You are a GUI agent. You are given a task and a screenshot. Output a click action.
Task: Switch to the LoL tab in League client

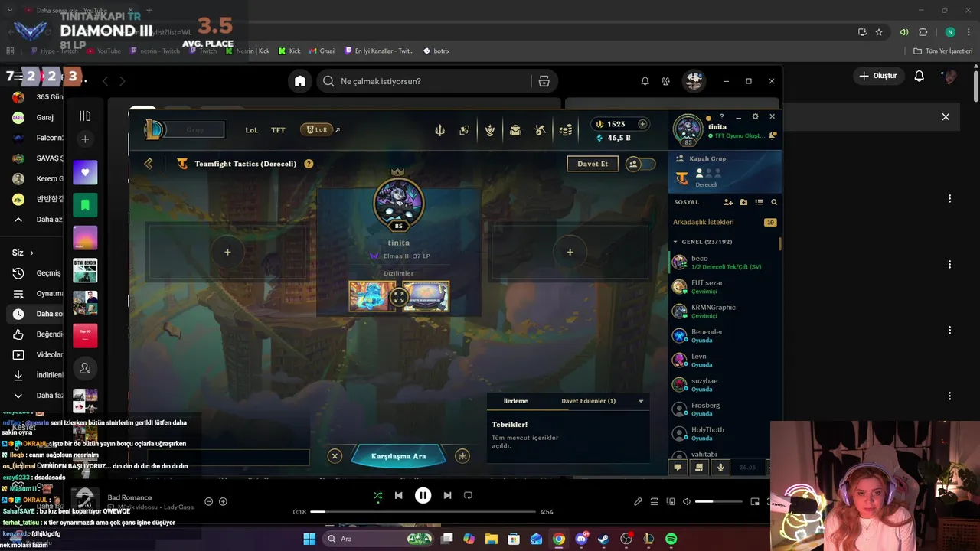pos(252,130)
